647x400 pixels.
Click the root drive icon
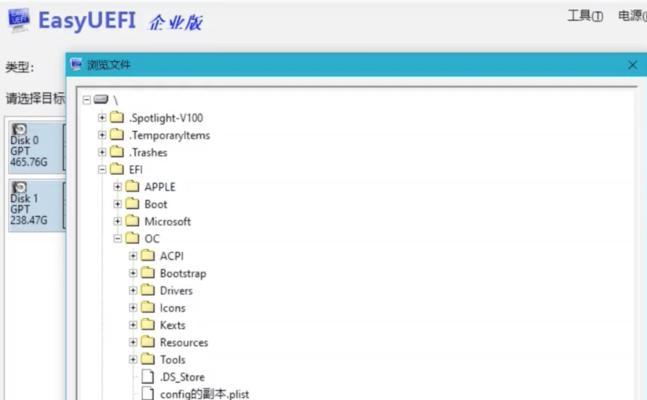click(x=101, y=99)
